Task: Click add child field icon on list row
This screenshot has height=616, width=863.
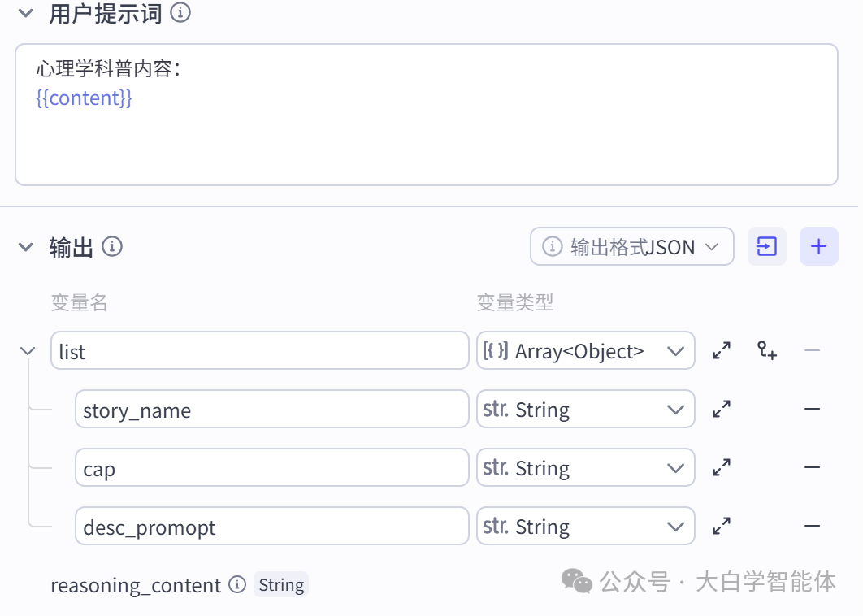Action: pos(767,350)
